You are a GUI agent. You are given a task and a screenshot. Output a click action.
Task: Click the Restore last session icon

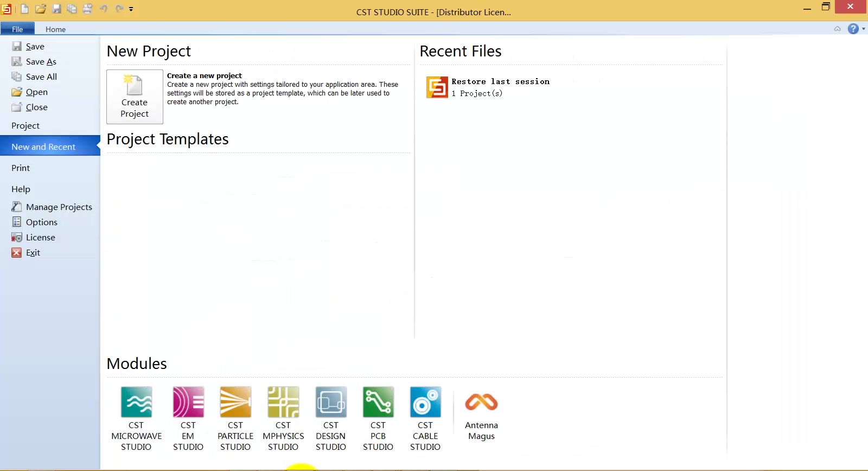[437, 87]
